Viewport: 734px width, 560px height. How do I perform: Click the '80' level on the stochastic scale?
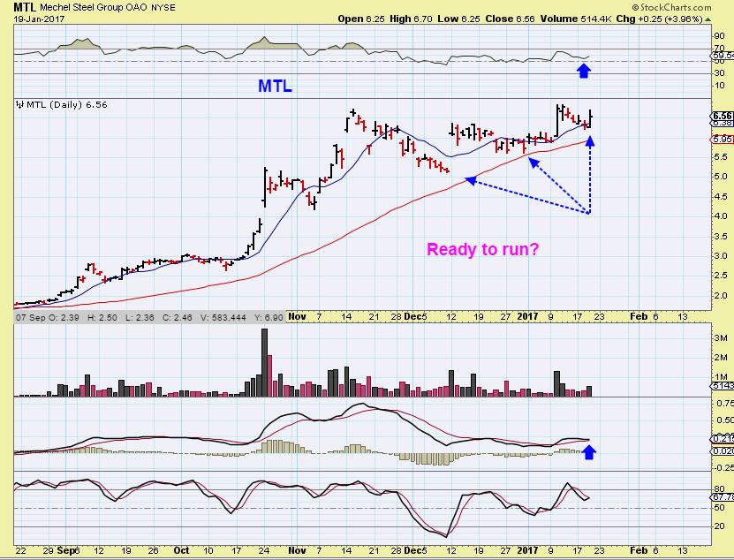pyautogui.click(x=720, y=489)
